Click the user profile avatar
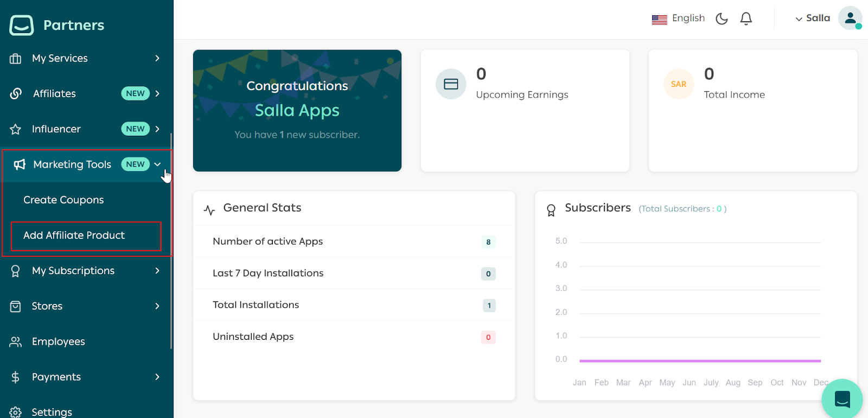The height and width of the screenshot is (418, 868). (850, 18)
